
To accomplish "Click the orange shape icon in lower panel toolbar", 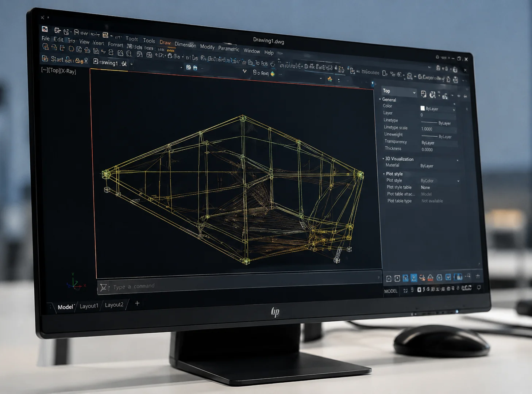I will click(422, 278).
